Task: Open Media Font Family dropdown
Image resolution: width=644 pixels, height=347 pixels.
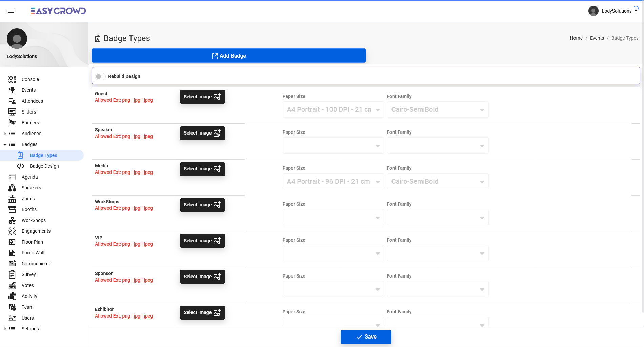Action: (x=437, y=182)
